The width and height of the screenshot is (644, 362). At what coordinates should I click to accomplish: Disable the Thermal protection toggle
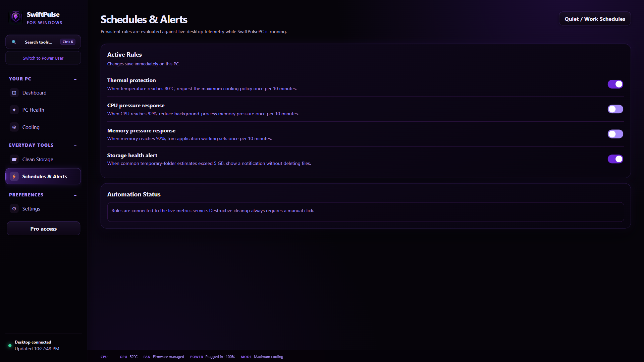615,84
